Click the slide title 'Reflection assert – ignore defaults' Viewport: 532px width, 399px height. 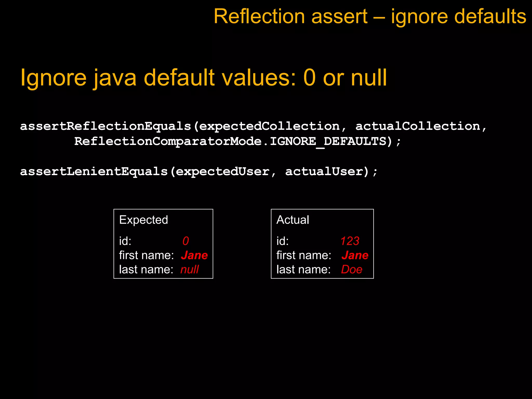pyautogui.click(x=370, y=17)
